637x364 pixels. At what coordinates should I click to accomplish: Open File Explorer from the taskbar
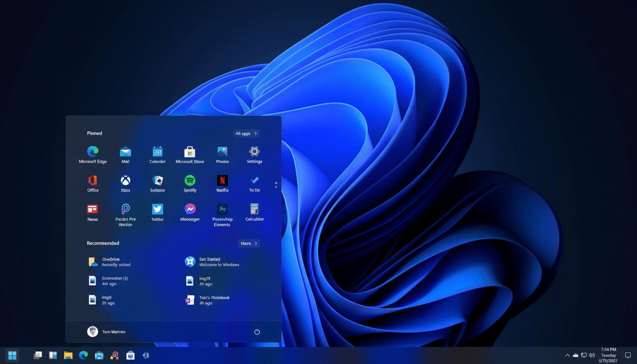68,355
